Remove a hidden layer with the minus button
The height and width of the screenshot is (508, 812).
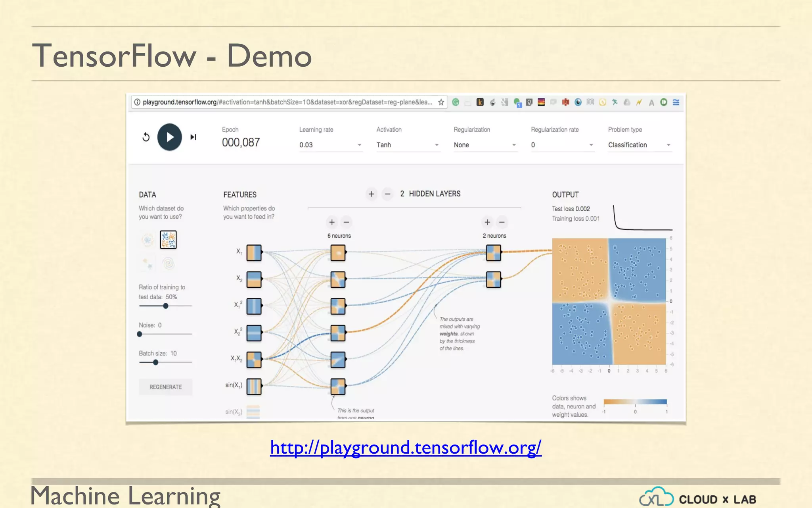tap(387, 194)
